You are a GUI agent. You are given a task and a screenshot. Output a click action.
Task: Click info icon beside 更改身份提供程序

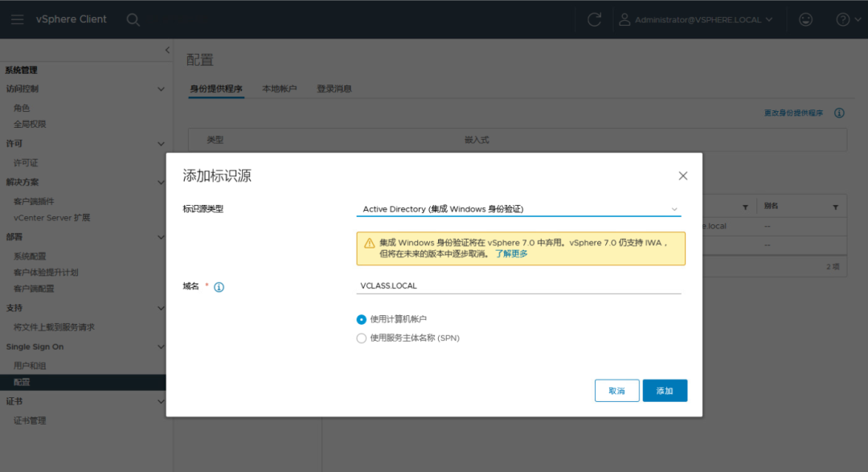pos(839,113)
